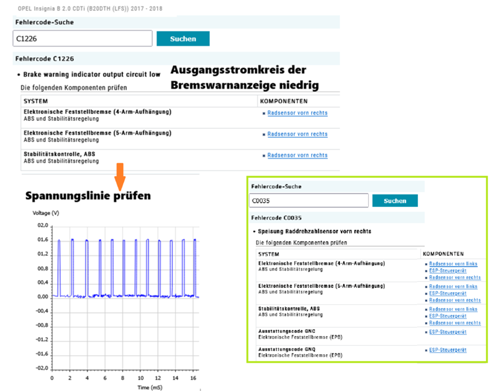Open ESP-Steuergerät link for Ausstattungscode GNC
The image size is (500, 391).
click(x=448, y=332)
